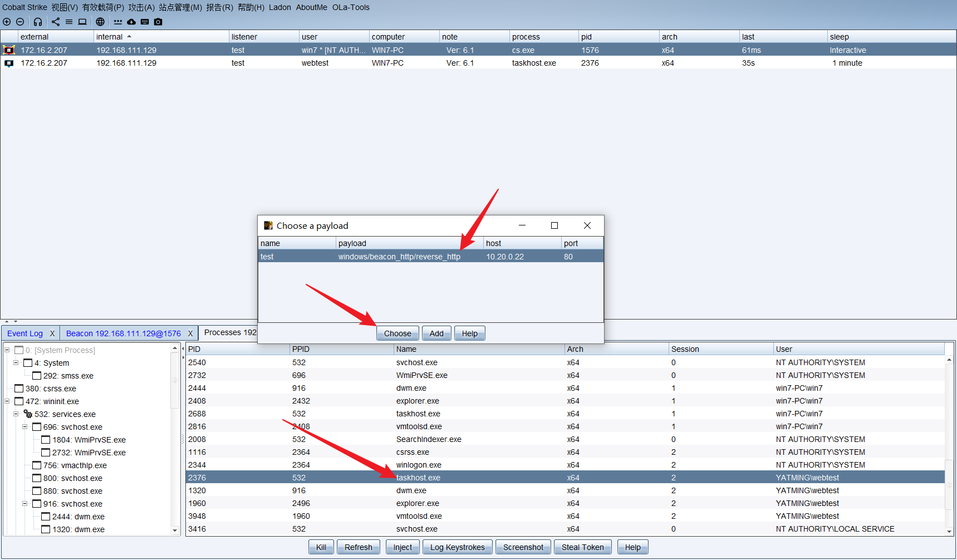Screen dimensions: 957x560
Task: Switch to the Processes tab
Action: [x=229, y=332]
